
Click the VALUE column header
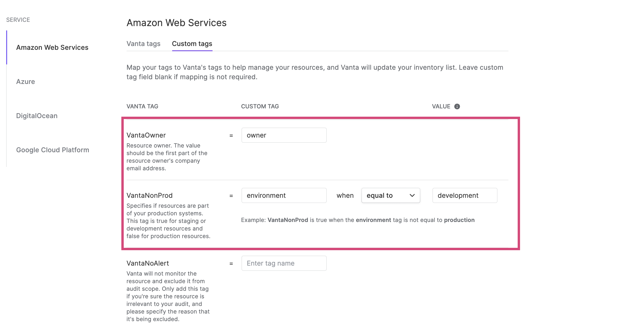(x=441, y=106)
